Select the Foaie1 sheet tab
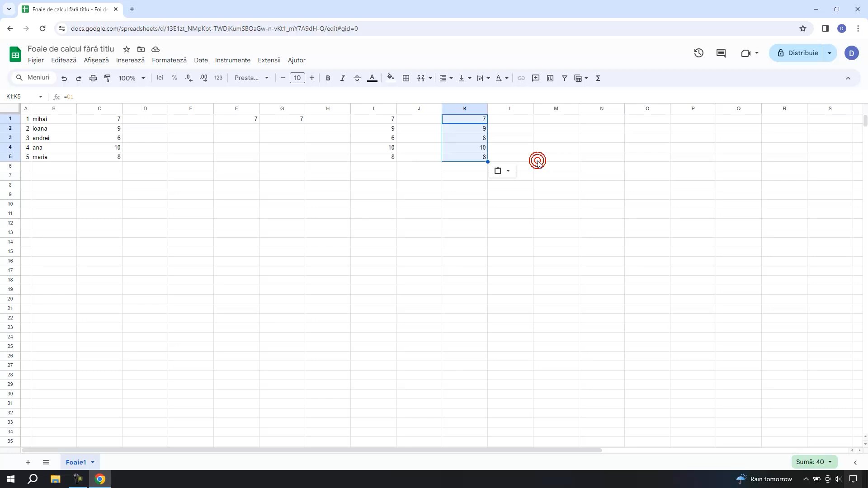The height and width of the screenshot is (488, 868). (76, 462)
